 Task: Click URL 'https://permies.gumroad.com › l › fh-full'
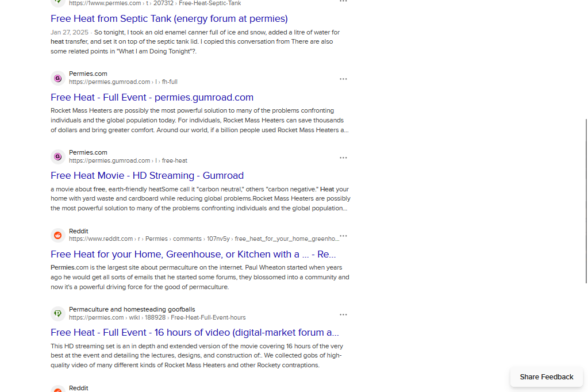[123, 82]
